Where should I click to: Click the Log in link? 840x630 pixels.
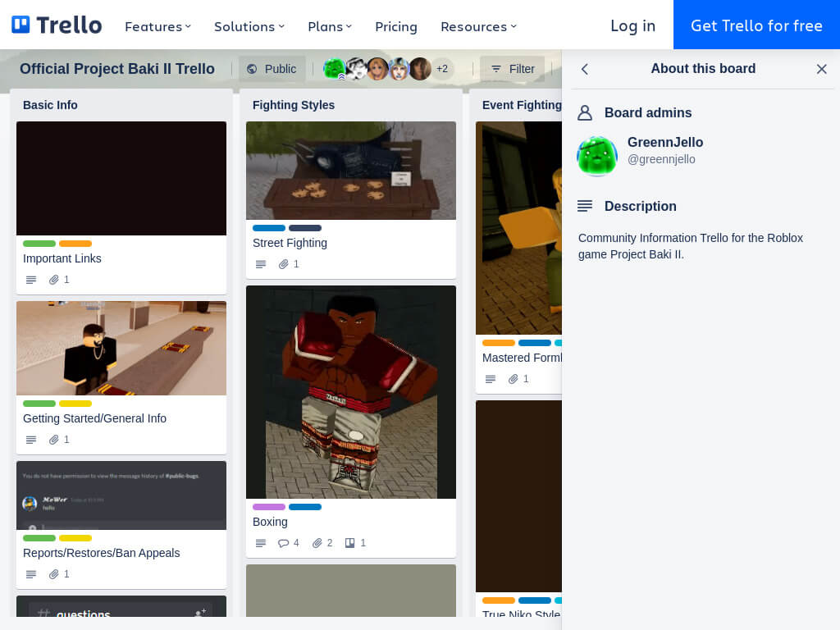pos(632,25)
